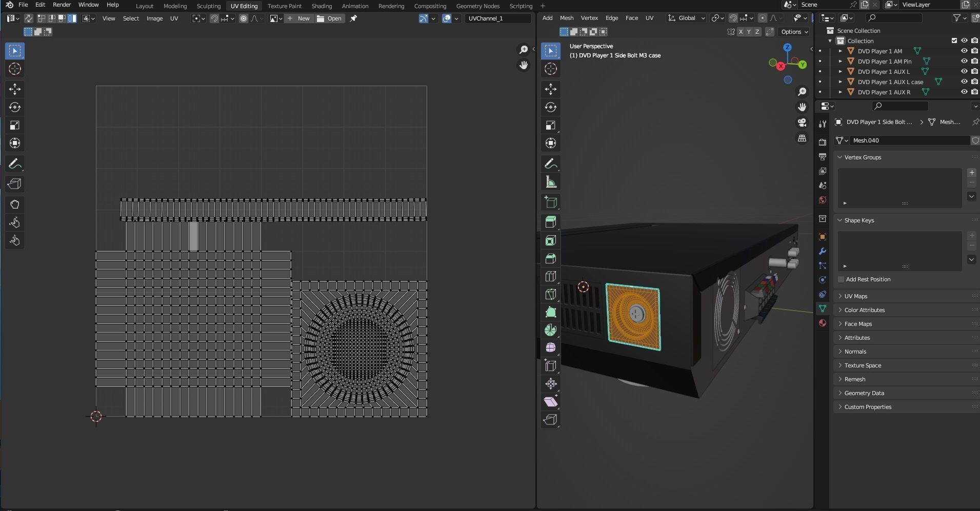Open the Global transform orientation dropdown

686,18
